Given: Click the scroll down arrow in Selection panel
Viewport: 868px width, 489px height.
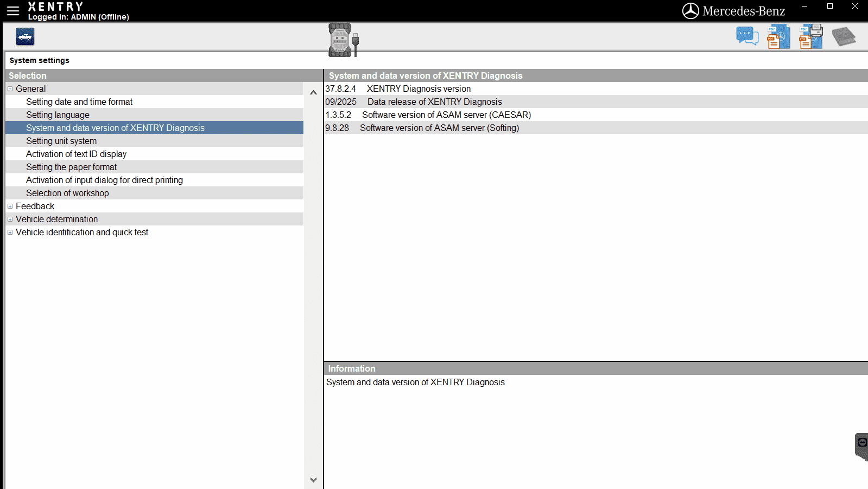Looking at the screenshot, I should point(313,480).
